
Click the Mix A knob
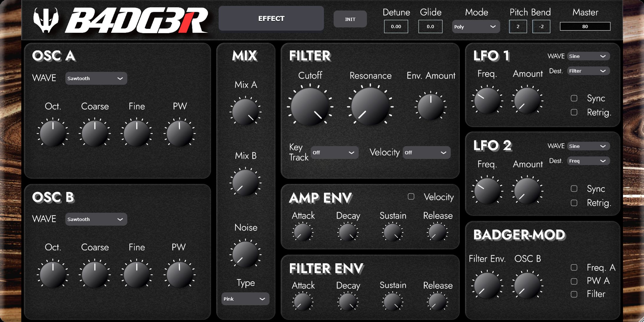point(245,112)
